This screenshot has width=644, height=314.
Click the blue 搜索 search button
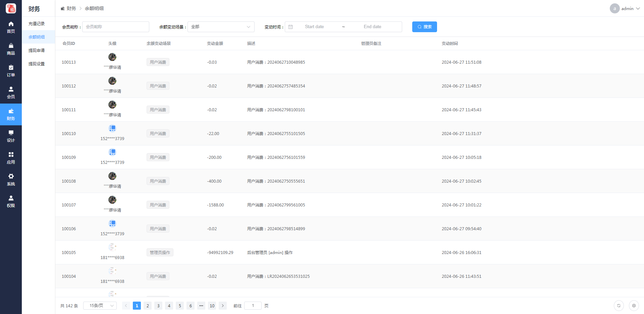[x=424, y=27]
